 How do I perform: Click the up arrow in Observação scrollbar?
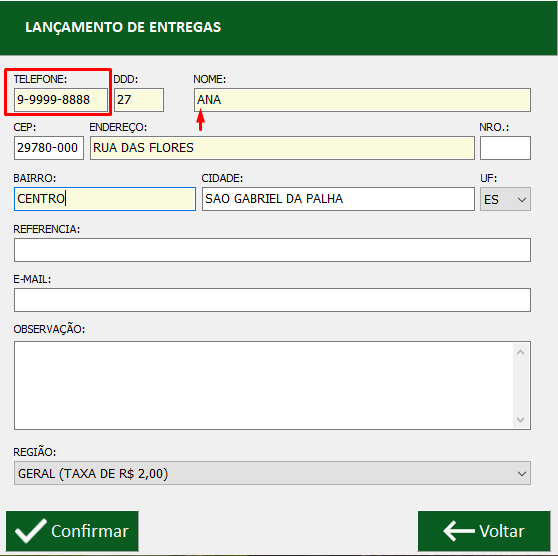click(520, 352)
